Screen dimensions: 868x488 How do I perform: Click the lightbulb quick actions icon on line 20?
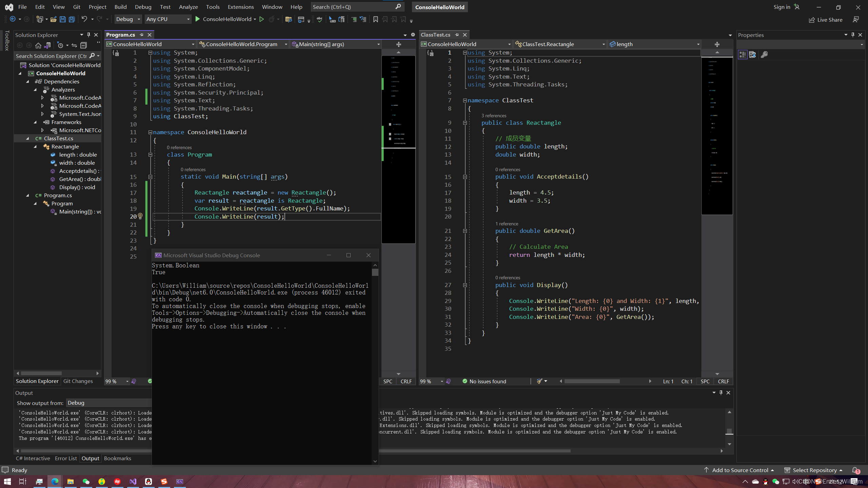click(140, 216)
